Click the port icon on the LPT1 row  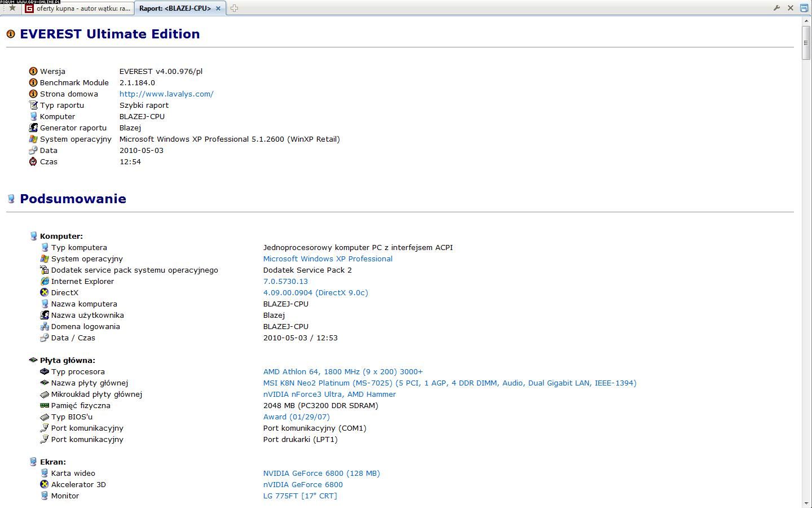[x=45, y=439]
